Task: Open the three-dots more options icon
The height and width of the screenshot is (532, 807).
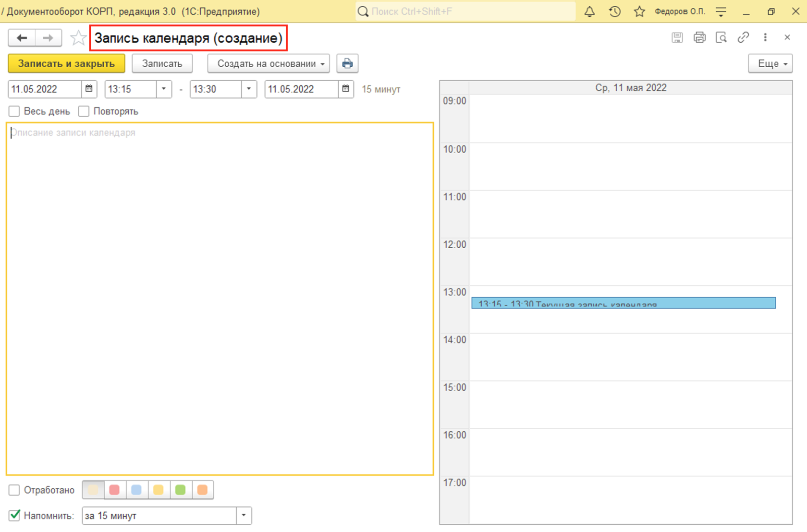Action: point(765,37)
